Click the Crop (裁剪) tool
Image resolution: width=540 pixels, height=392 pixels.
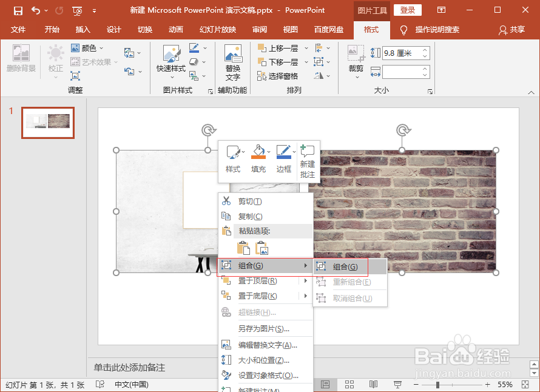(356, 61)
